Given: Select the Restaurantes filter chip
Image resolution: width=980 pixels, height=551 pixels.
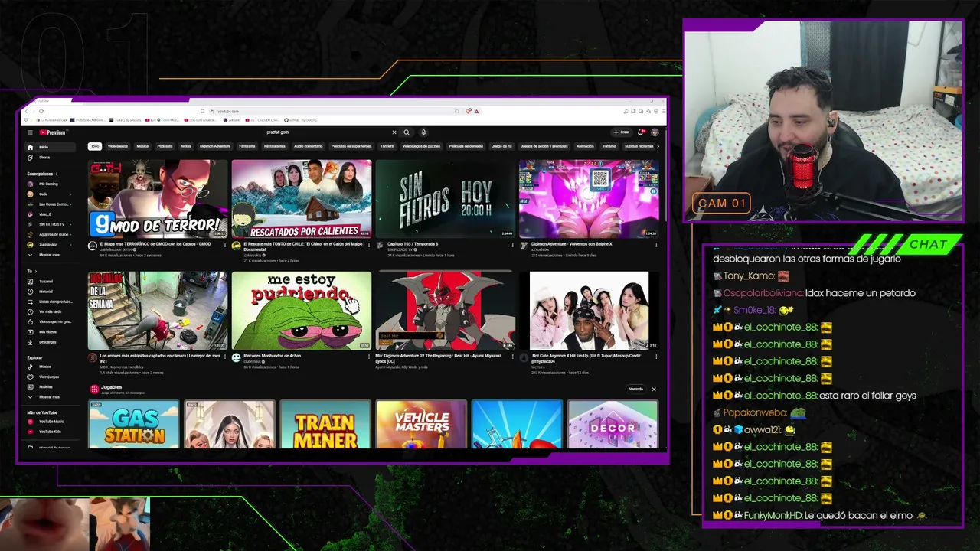Looking at the screenshot, I should point(275,146).
